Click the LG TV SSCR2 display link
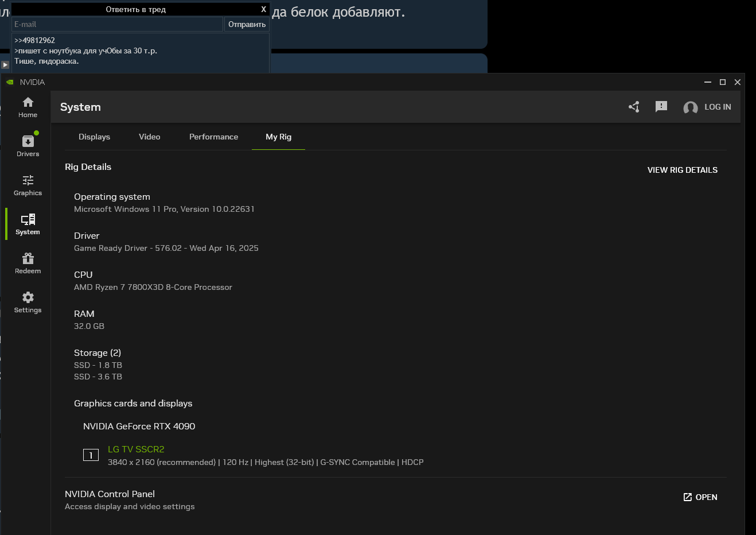756x535 pixels. coord(136,449)
